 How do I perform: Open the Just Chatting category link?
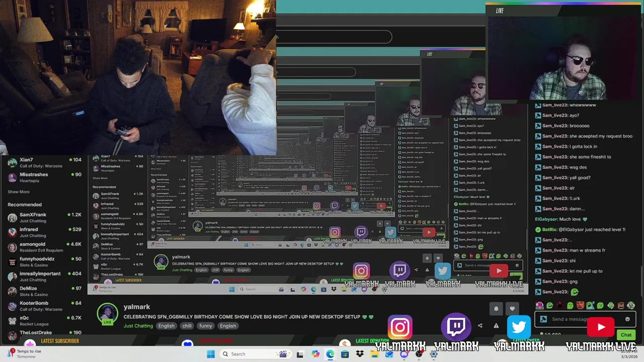click(138, 326)
